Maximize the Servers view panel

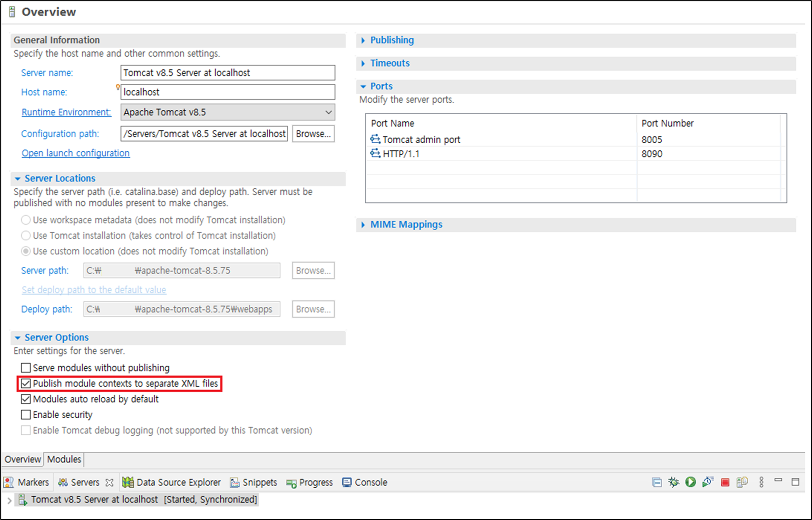click(x=795, y=482)
